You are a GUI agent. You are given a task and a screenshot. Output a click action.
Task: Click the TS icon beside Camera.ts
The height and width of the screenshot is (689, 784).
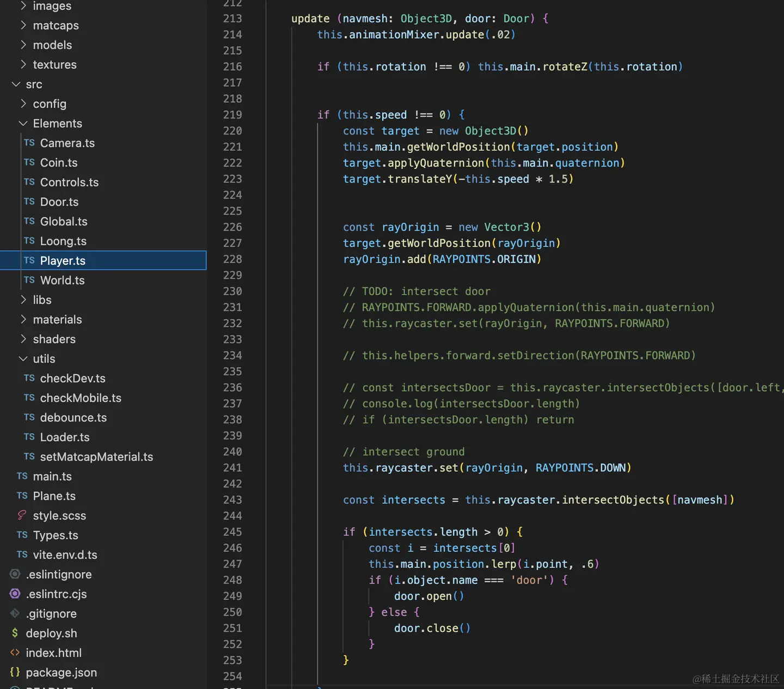(x=29, y=143)
